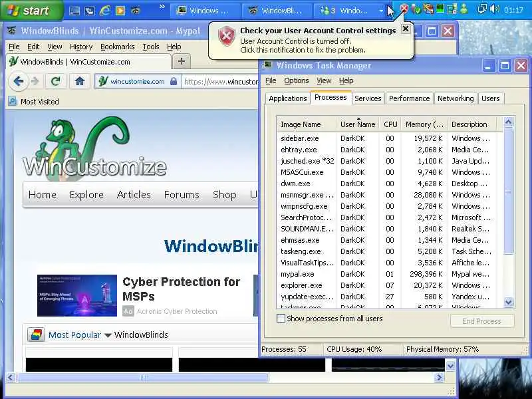The height and width of the screenshot is (399, 532).
Task: Click browser horizontal scrollbar left arrow
Action: tap(11, 377)
